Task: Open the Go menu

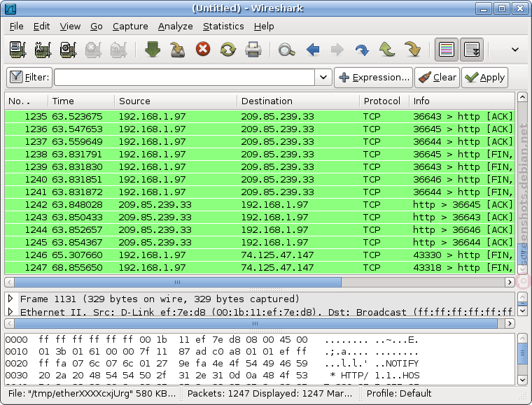Action: pyautogui.click(x=97, y=27)
